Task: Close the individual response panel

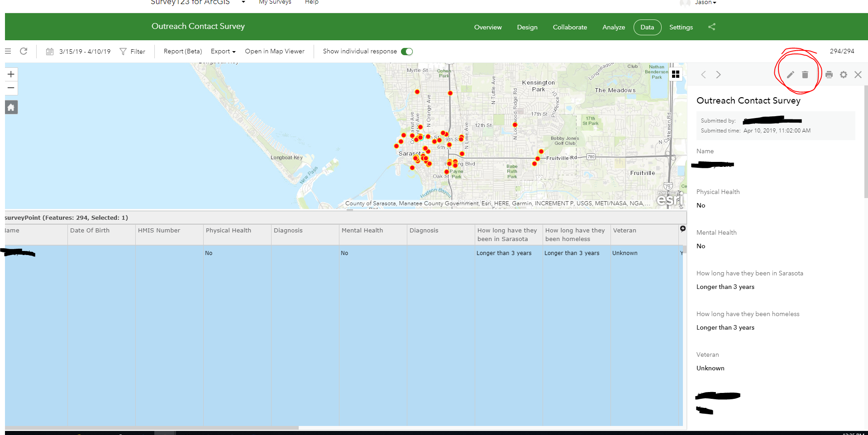Action: tap(858, 75)
